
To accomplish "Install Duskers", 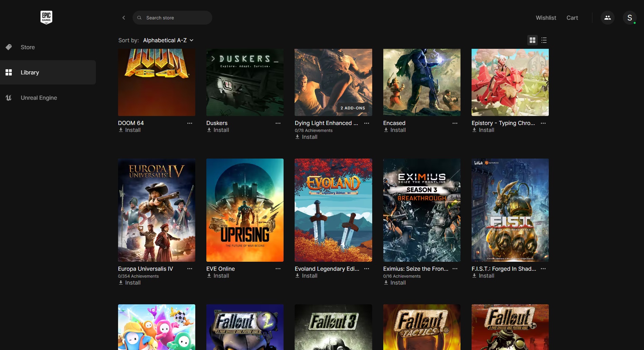I will point(218,130).
